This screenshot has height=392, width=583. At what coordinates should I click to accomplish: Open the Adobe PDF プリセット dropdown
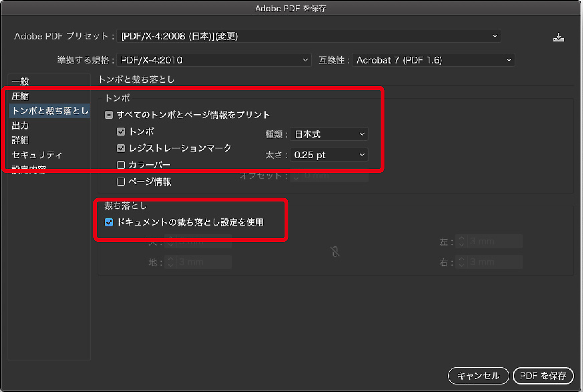tap(308, 36)
